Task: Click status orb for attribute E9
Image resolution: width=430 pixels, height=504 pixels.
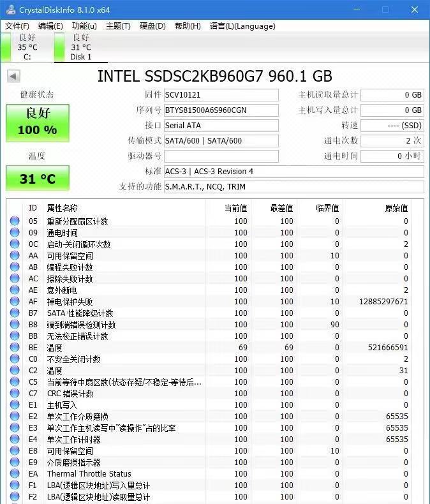Action: pyautogui.click(x=15, y=462)
